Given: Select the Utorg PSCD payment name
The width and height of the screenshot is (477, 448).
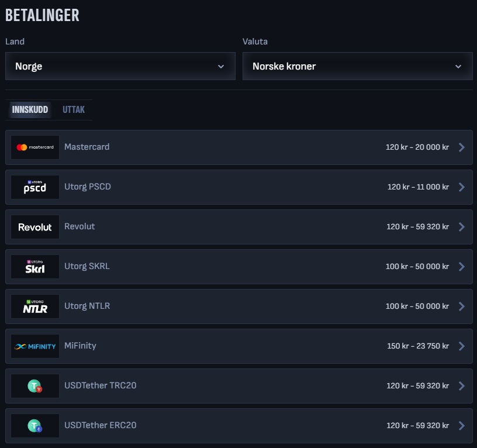Looking at the screenshot, I should point(88,187).
